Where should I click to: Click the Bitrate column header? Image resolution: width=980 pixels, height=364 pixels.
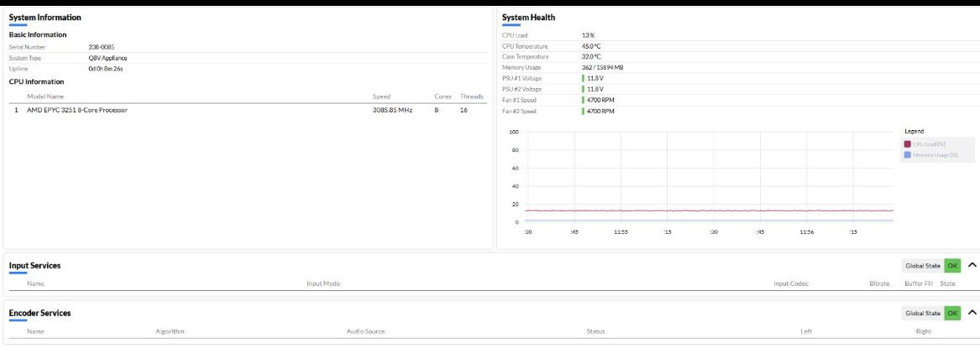tap(879, 284)
